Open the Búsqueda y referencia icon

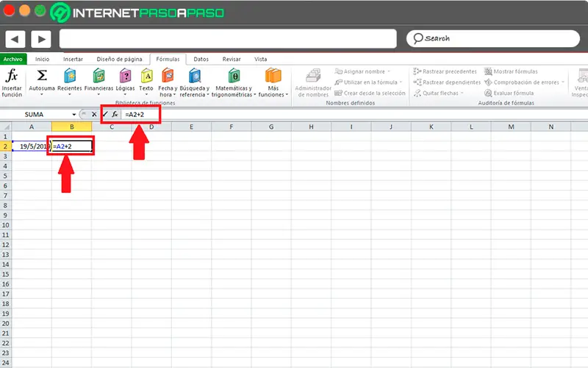click(194, 76)
